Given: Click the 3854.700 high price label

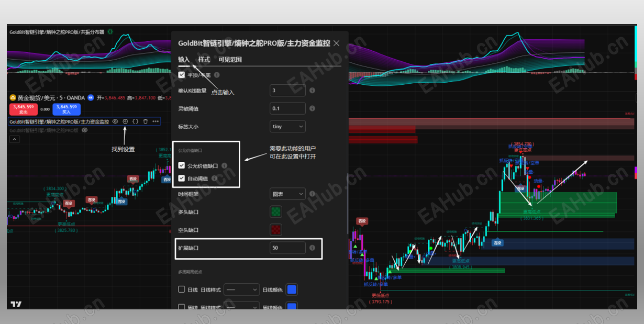Looking at the screenshot, I should coord(522,144).
